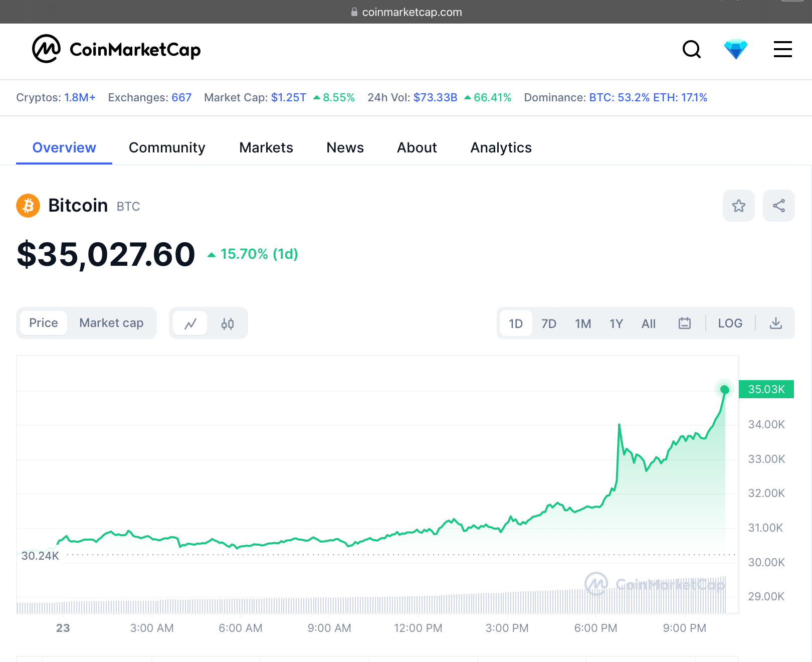Click the 12:00 PM time axis label

coord(418,628)
